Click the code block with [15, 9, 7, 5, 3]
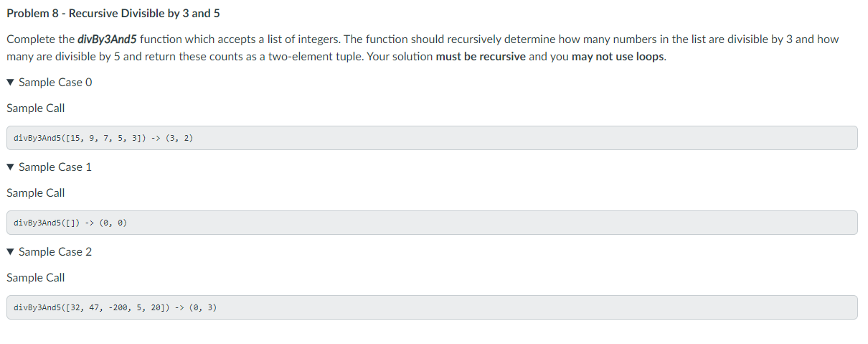This screenshot has height=344, width=868. [x=432, y=138]
